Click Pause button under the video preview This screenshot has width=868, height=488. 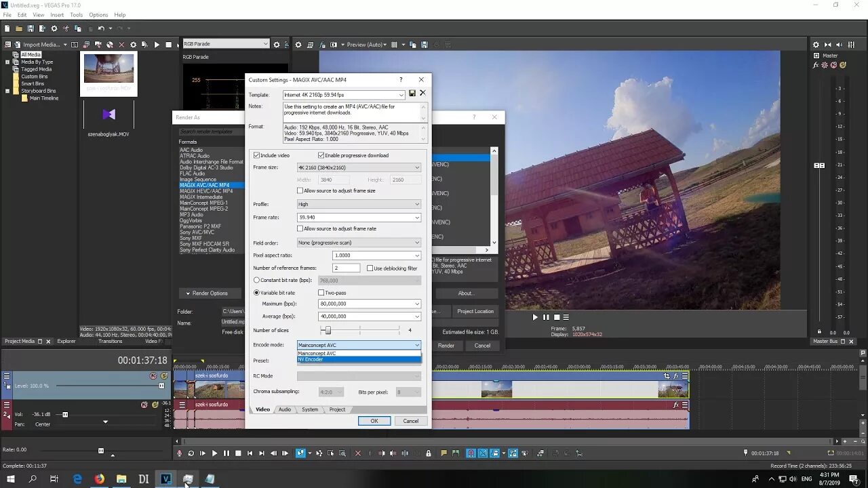pyautogui.click(x=546, y=317)
